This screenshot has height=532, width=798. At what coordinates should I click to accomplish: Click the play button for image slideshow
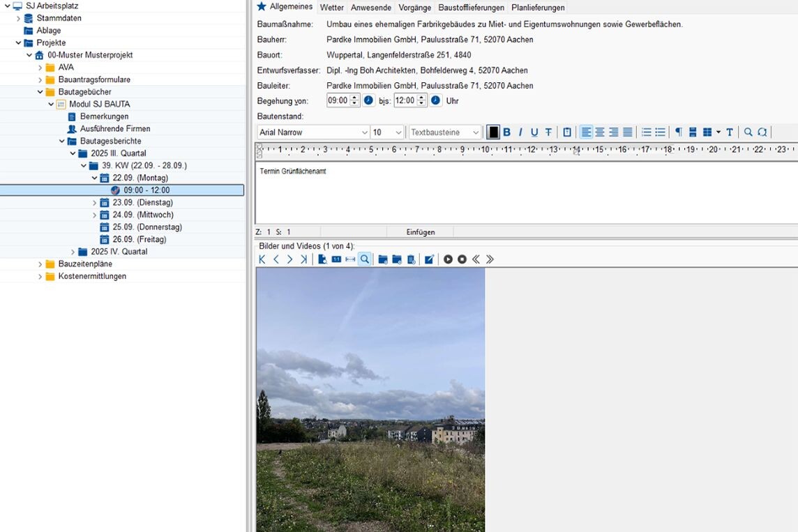448,259
